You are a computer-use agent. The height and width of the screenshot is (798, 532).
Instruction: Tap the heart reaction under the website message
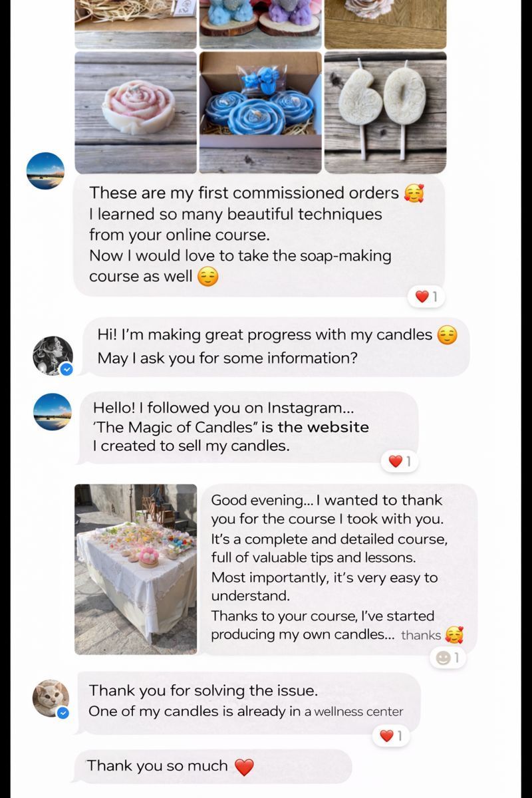click(x=400, y=461)
